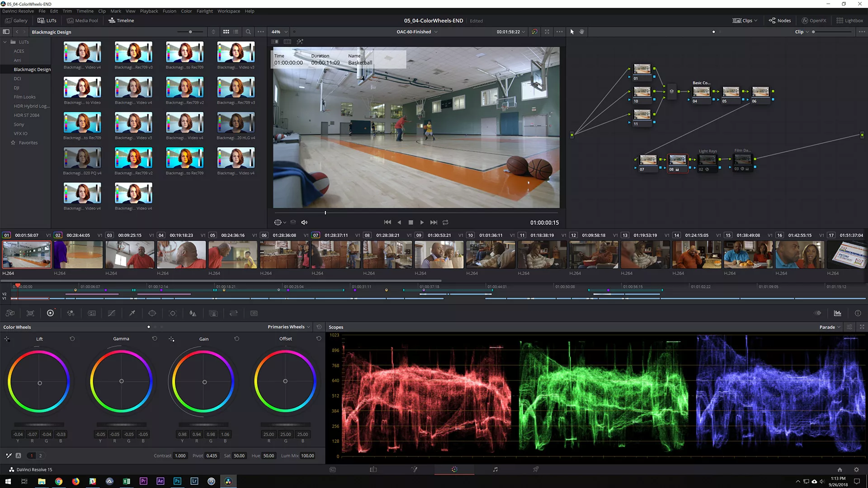Open the Lightbox view
The height and width of the screenshot is (488, 868).
pyautogui.click(x=849, y=20)
